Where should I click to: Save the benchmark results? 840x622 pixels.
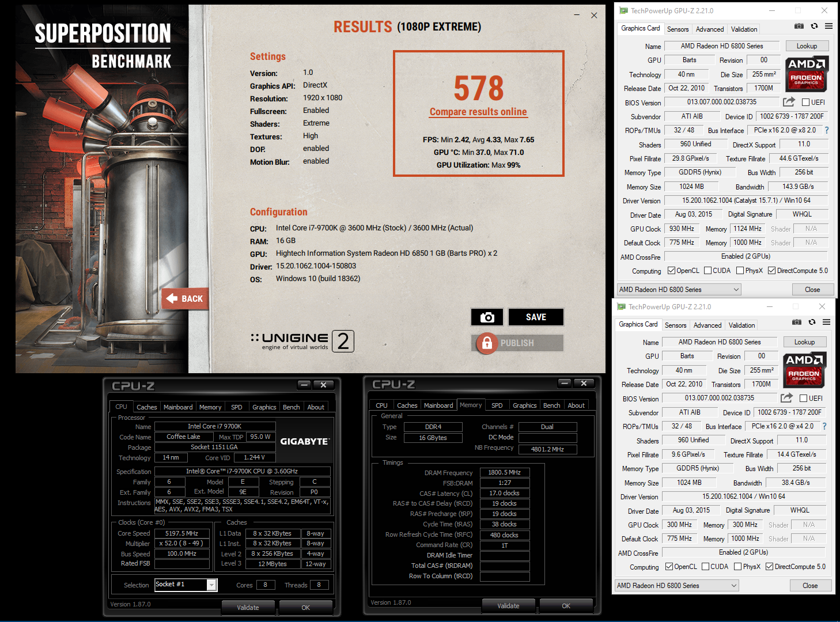[x=536, y=317]
